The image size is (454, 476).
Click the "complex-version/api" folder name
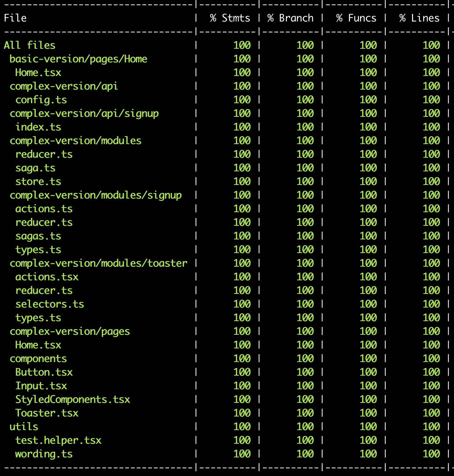pyautogui.click(x=64, y=86)
